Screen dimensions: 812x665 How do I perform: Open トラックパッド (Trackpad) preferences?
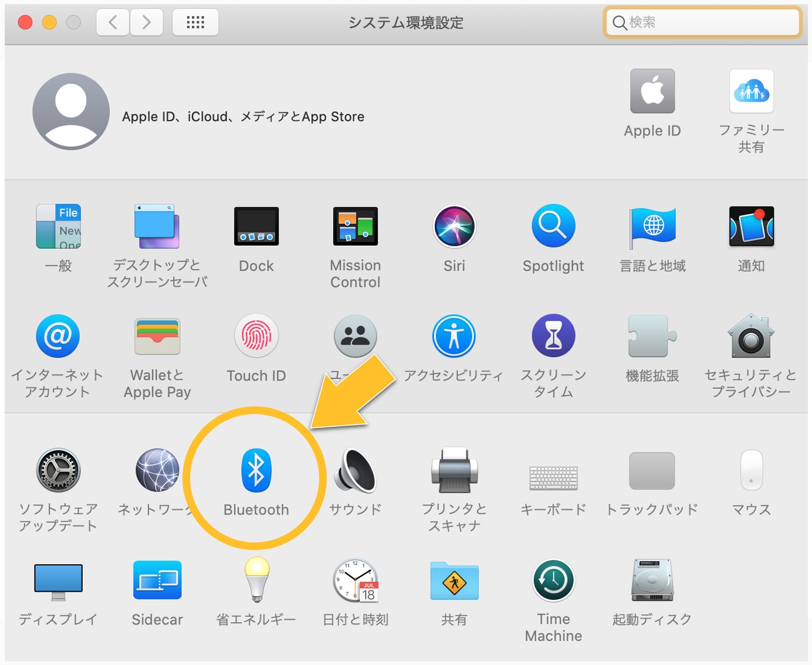(652, 471)
